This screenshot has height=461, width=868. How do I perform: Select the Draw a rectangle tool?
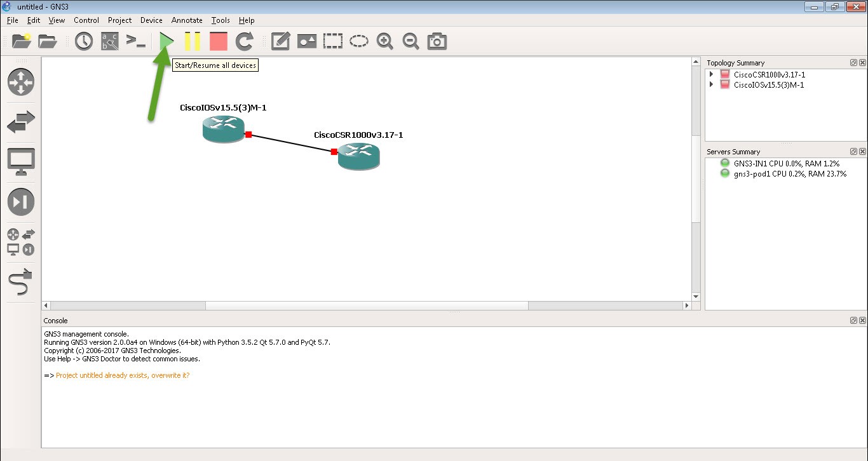click(333, 41)
